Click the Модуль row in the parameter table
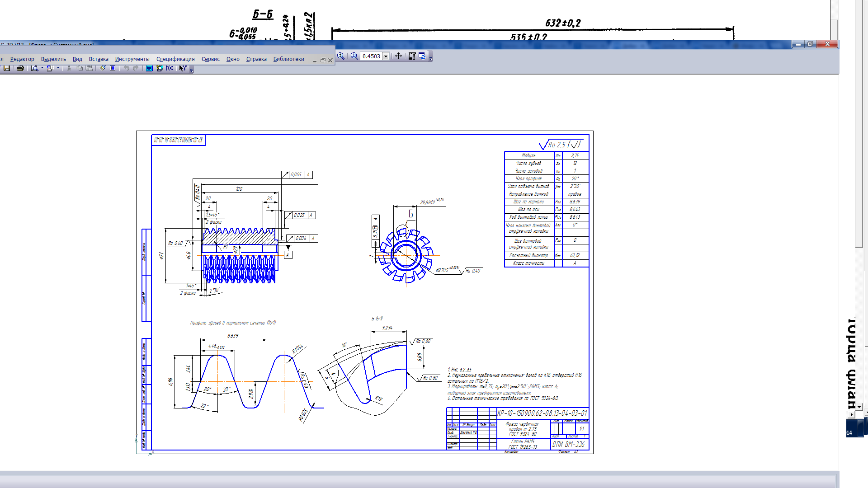The image size is (868, 488). pyautogui.click(x=547, y=155)
